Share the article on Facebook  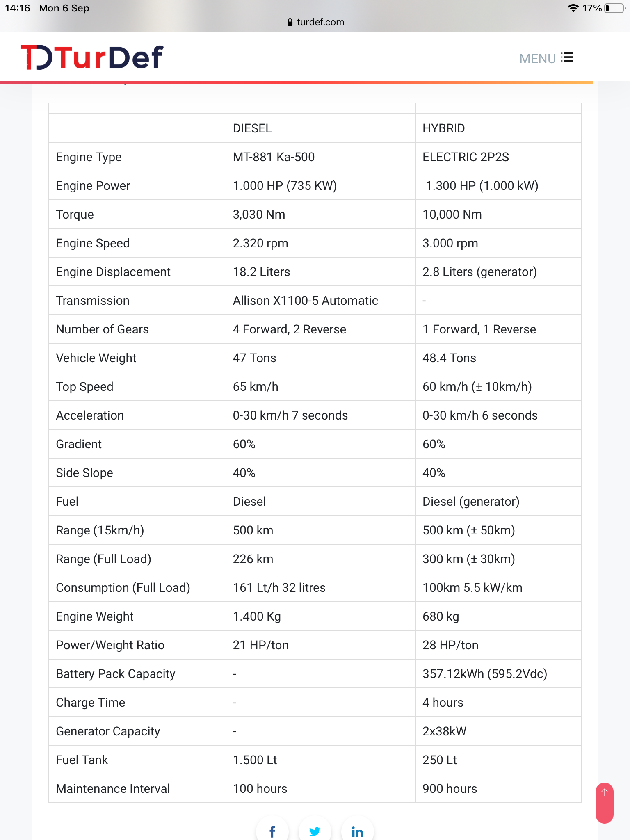click(272, 831)
